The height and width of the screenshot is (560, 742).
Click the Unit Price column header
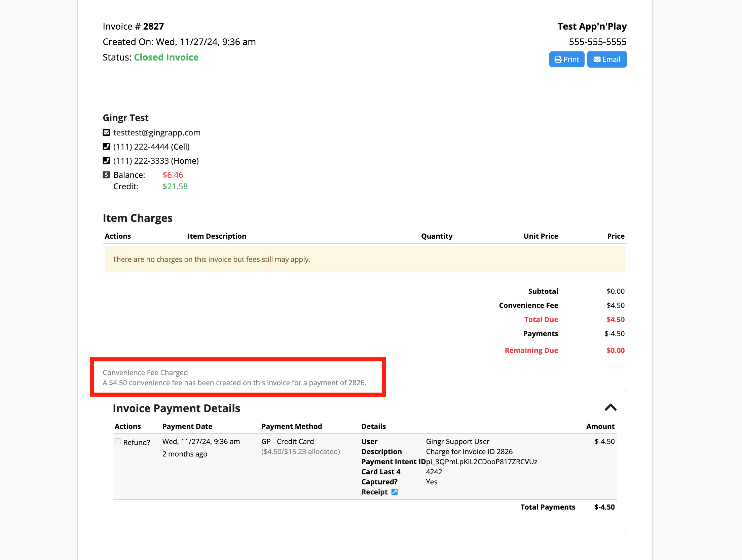tap(541, 236)
